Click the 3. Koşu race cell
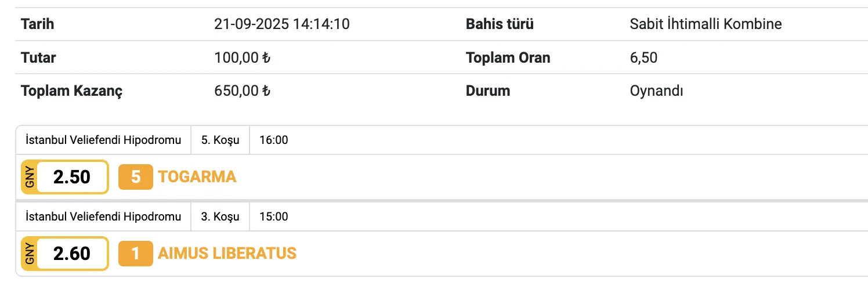This screenshot has width=868, height=289. [x=220, y=217]
